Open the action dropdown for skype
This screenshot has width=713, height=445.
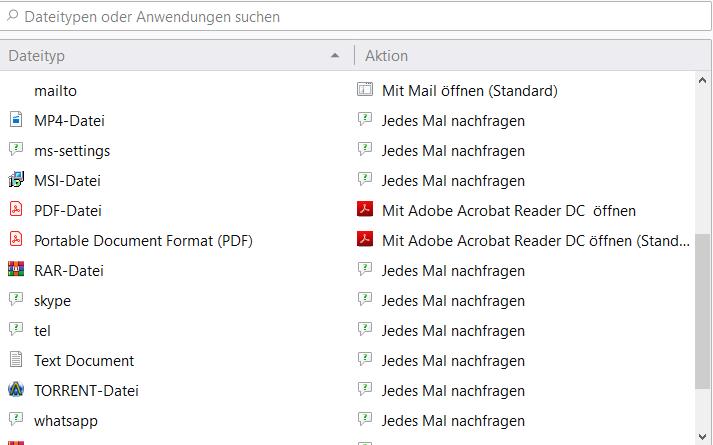453,301
